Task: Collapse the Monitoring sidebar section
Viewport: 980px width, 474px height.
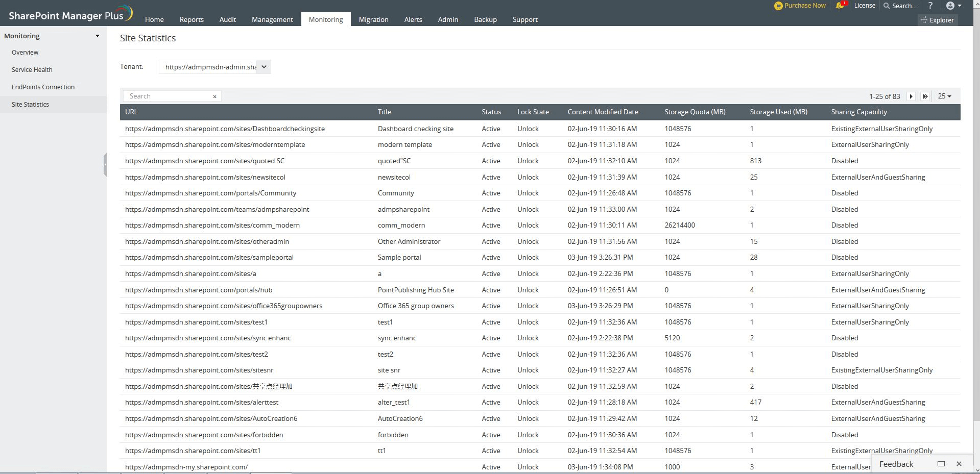Action: click(x=97, y=36)
